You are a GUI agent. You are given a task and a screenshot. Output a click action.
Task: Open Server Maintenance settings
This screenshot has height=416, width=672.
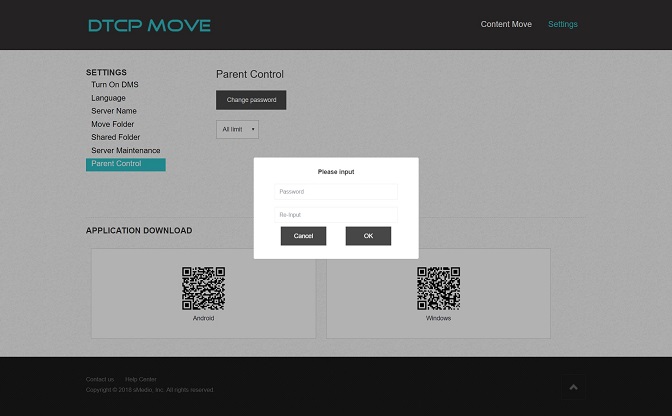(x=125, y=150)
